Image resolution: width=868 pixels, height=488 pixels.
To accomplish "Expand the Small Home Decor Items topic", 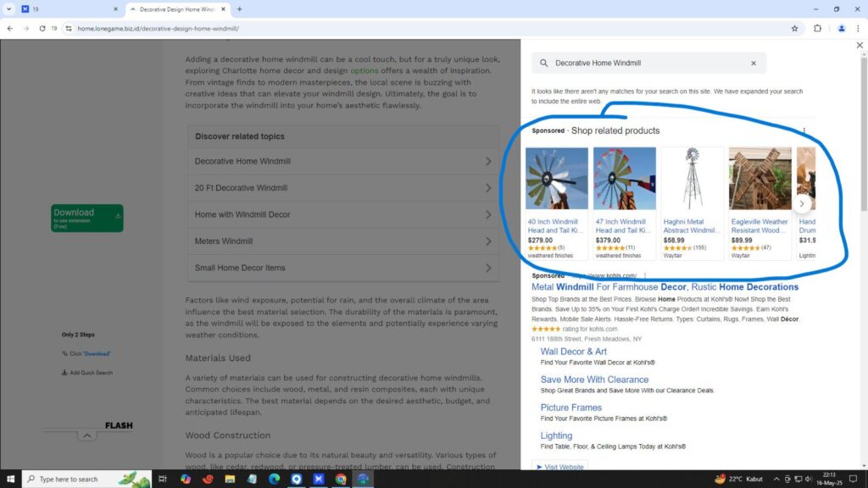I will [343, 268].
